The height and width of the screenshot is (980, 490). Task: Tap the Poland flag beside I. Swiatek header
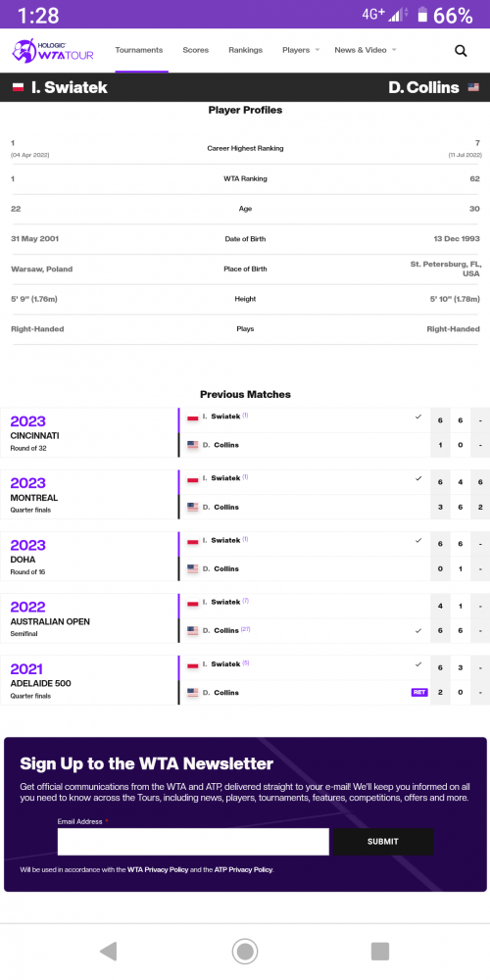coord(18,87)
